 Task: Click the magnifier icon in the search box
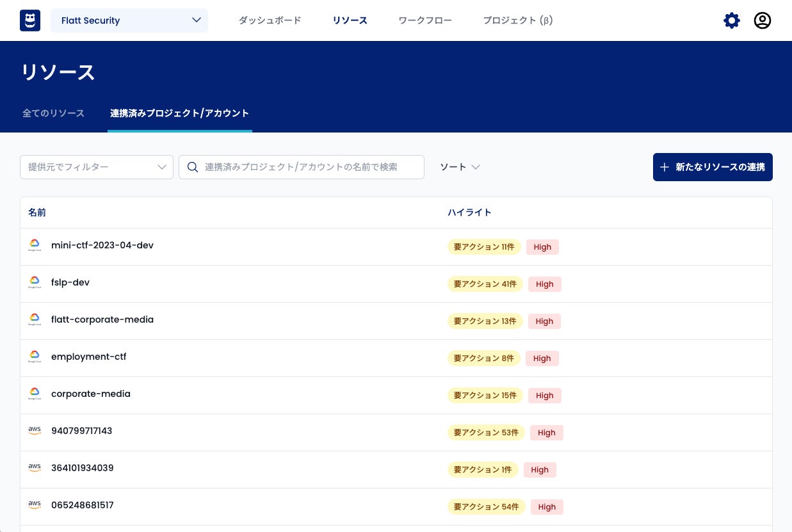point(192,167)
